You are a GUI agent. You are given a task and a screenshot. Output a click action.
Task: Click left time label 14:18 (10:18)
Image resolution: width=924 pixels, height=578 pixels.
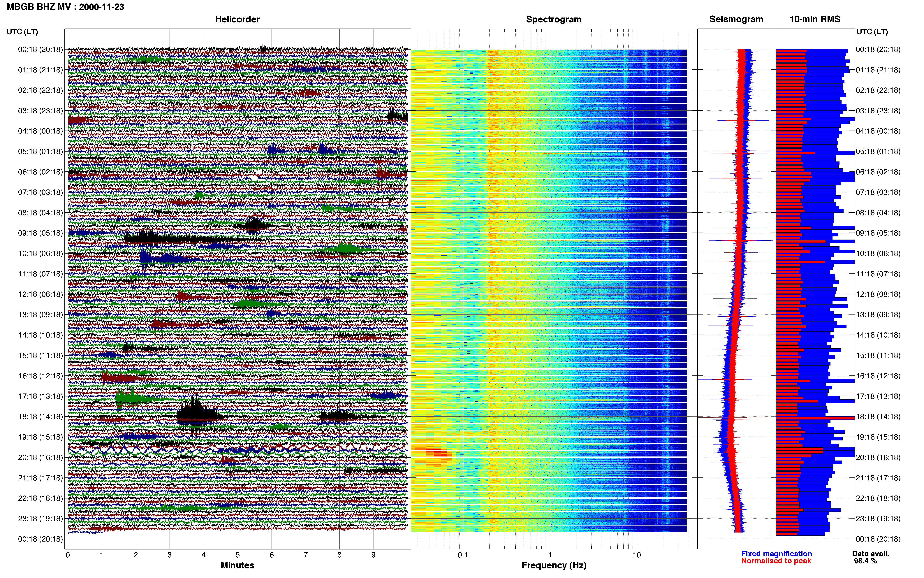[41, 335]
